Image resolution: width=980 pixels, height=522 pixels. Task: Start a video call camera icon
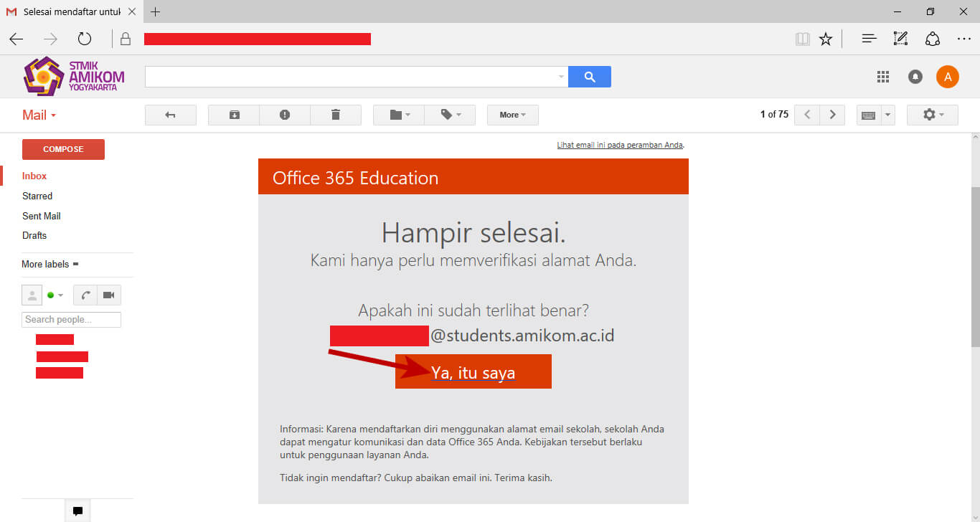pos(109,295)
